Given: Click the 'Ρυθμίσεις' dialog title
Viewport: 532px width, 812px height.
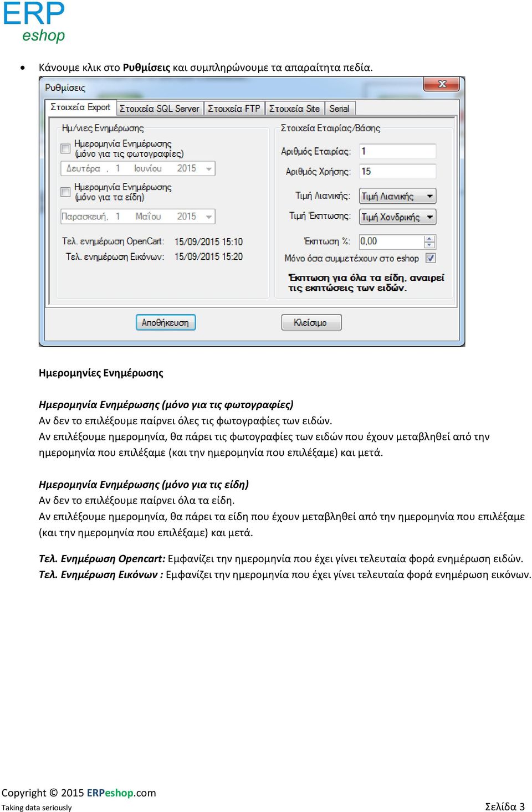Looking at the screenshot, I should [x=65, y=88].
